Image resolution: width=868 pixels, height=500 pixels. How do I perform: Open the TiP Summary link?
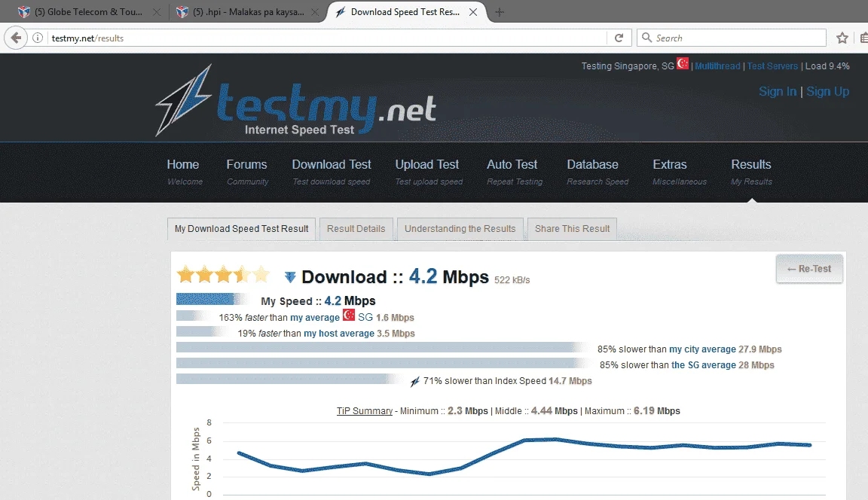364,411
